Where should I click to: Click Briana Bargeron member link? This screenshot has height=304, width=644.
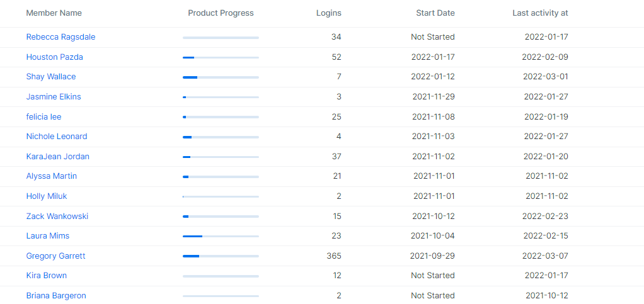(56, 296)
